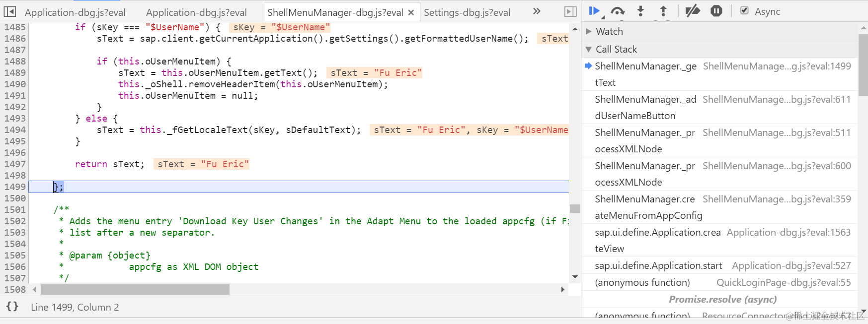Click line number 1499 gutter

pos(15,187)
